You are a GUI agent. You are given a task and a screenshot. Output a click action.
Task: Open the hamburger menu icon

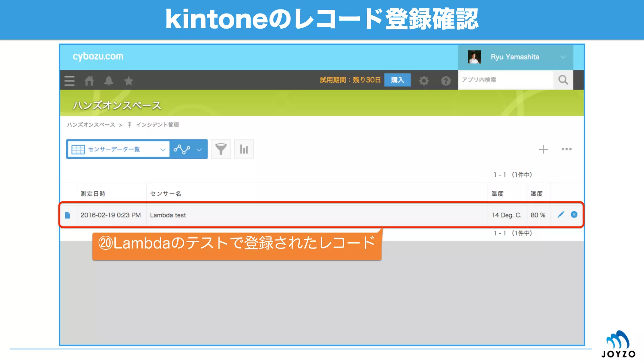point(69,81)
